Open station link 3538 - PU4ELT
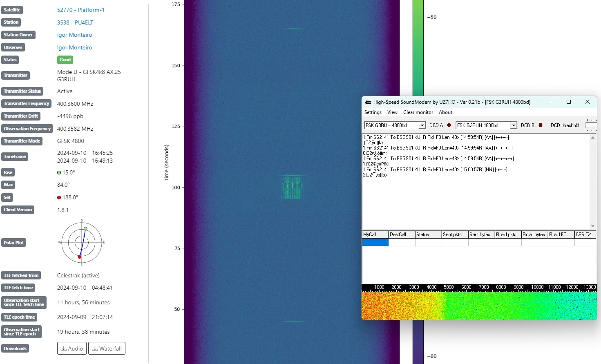 [x=75, y=22]
